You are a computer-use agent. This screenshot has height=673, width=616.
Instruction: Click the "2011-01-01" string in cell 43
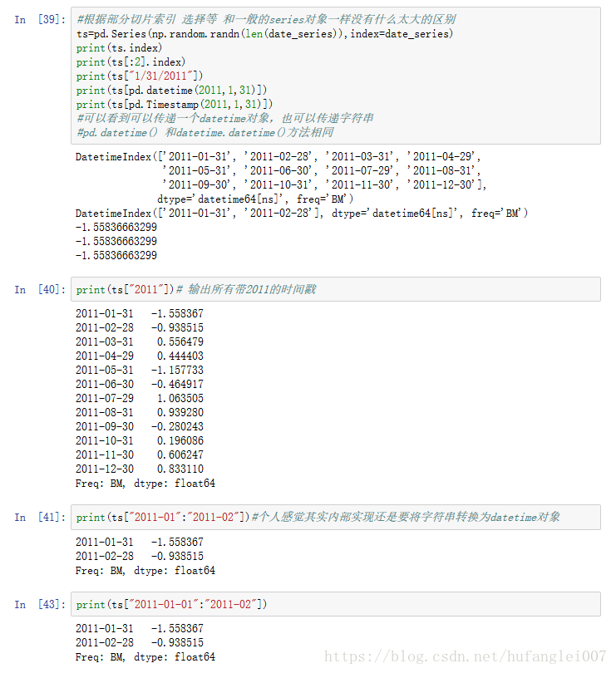pos(164,605)
